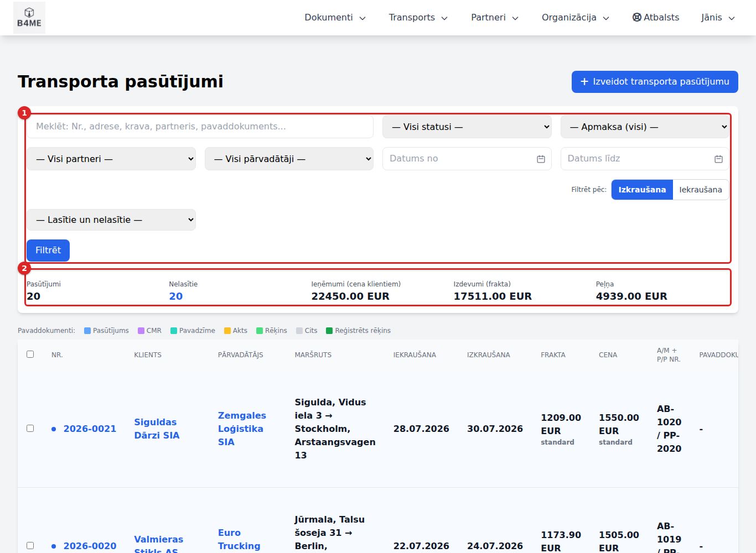Tick the select-all checkbox in table header

click(x=30, y=354)
